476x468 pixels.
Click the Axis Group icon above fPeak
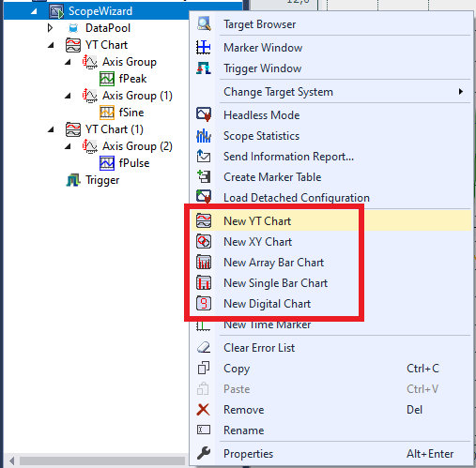pyautogui.click(x=90, y=62)
